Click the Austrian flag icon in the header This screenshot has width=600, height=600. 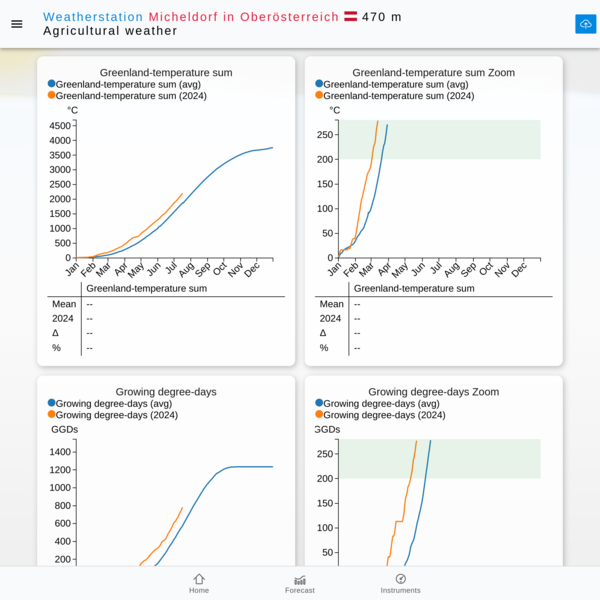point(350,16)
